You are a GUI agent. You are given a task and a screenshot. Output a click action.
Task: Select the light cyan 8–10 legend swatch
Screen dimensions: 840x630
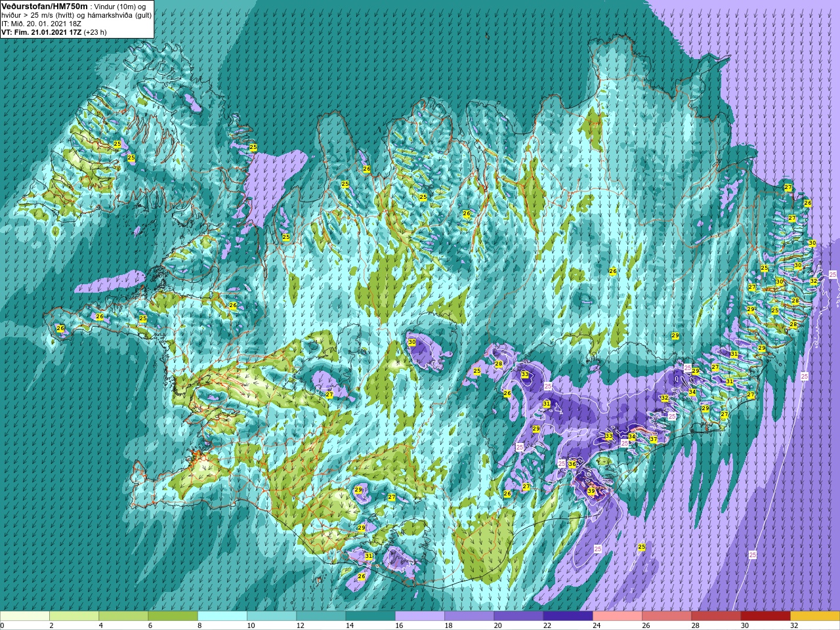(x=222, y=616)
